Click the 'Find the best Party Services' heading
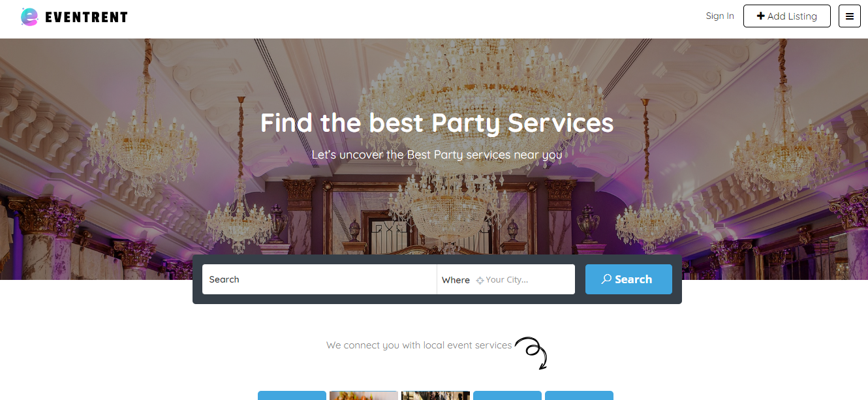The width and height of the screenshot is (868, 400). click(437, 123)
